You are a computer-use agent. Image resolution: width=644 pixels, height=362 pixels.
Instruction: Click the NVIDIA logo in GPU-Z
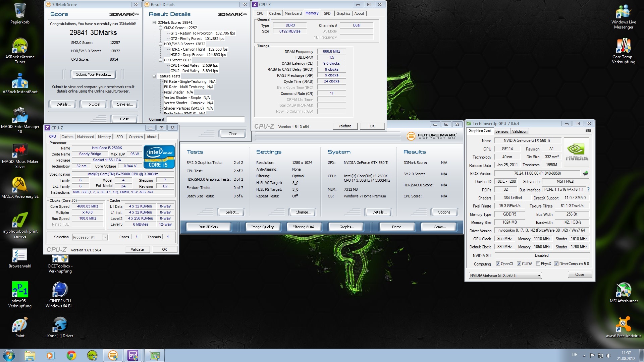(577, 153)
